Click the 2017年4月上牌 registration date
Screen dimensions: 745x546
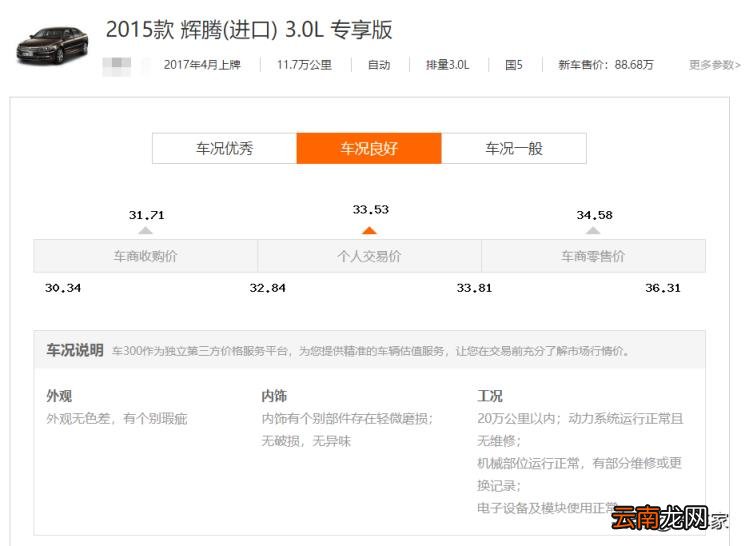[202, 65]
